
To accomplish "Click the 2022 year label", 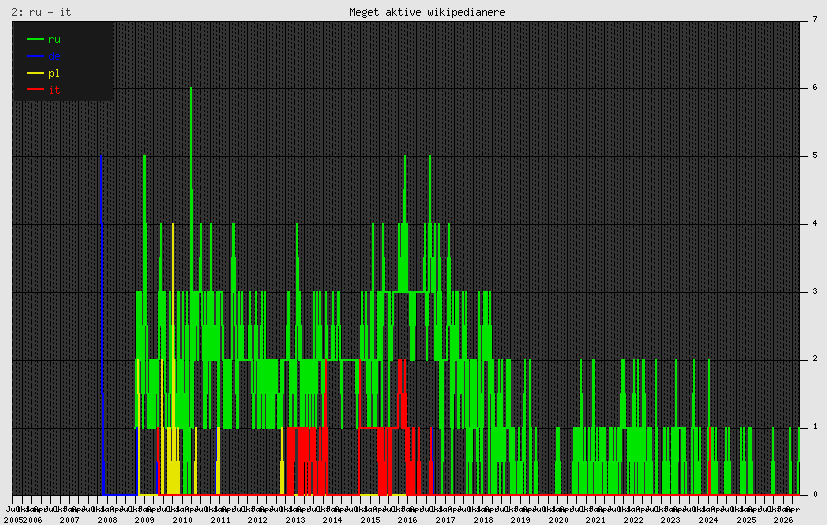I will pos(633,520).
